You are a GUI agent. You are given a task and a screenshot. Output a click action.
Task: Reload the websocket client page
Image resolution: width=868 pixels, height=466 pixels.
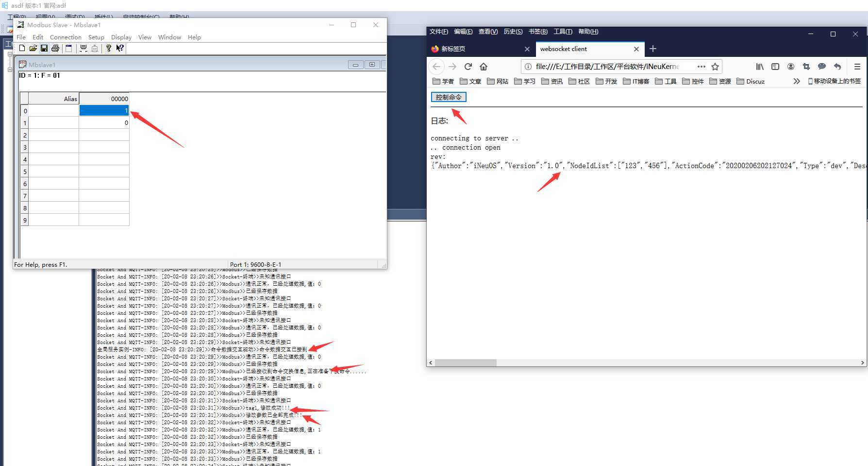pyautogui.click(x=468, y=67)
